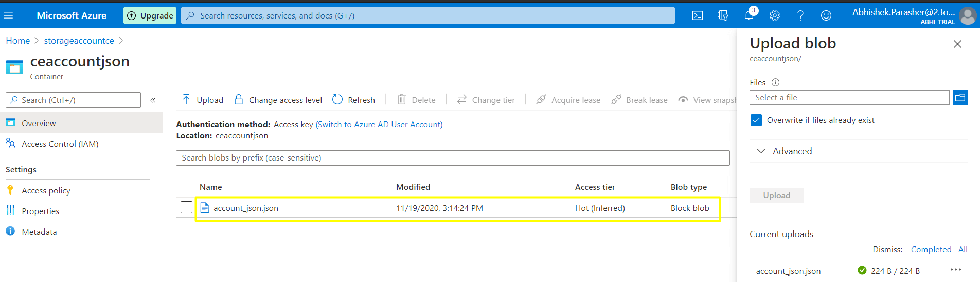
Task: Open Cloud Shell from the top bar
Action: coord(697,15)
